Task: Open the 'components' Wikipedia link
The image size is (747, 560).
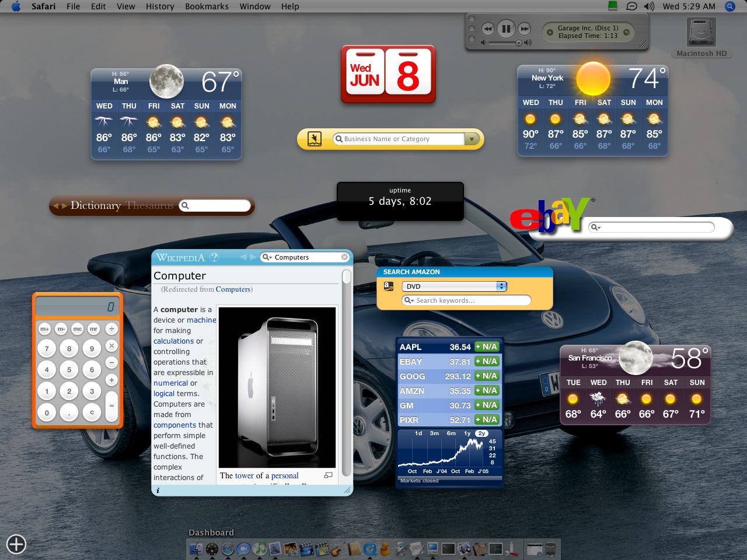Action: [174, 425]
